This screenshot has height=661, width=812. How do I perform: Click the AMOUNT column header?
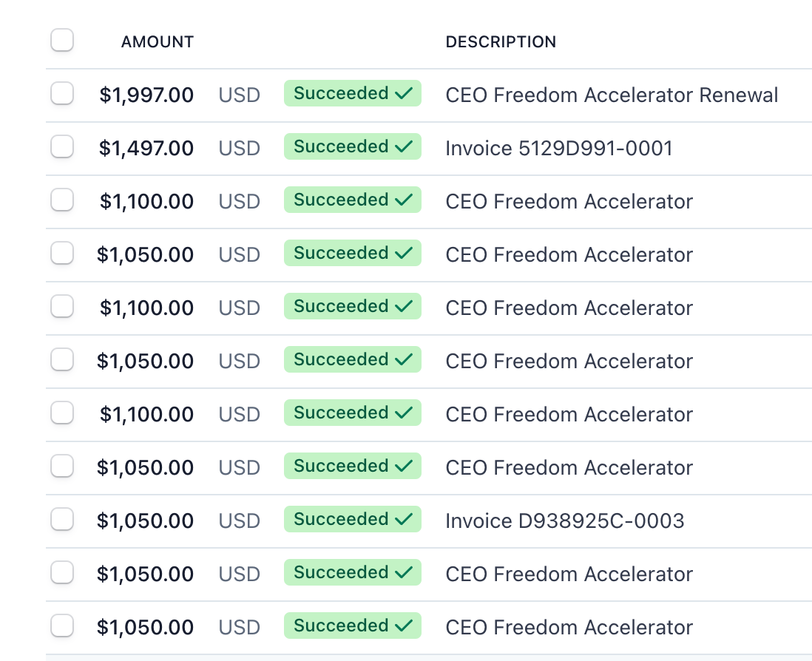tap(158, 42)
